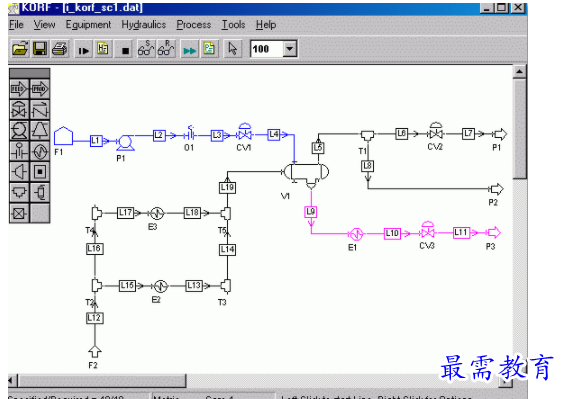562x399 pixels.
Task: Open the Help menu
Action: click(266, 25)
